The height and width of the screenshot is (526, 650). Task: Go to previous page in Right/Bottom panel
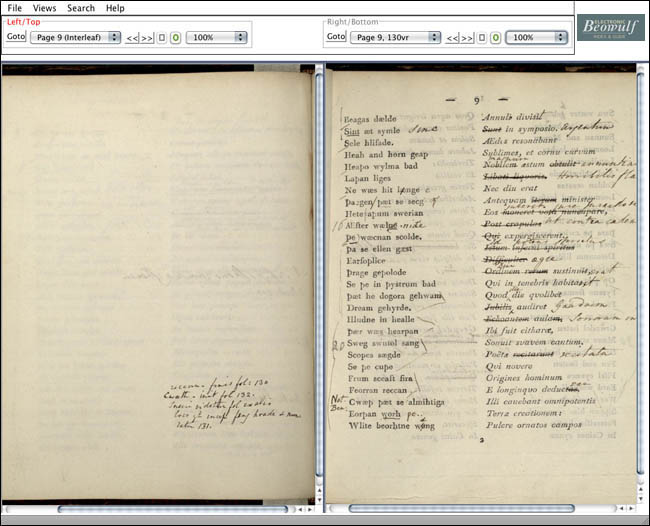click(x=452, y=38)
